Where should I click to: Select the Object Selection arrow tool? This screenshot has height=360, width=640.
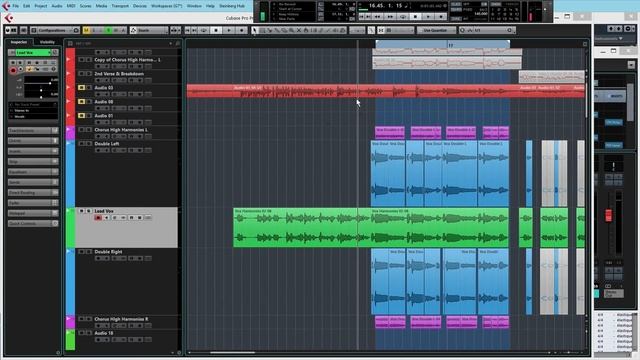pos(255,30)
